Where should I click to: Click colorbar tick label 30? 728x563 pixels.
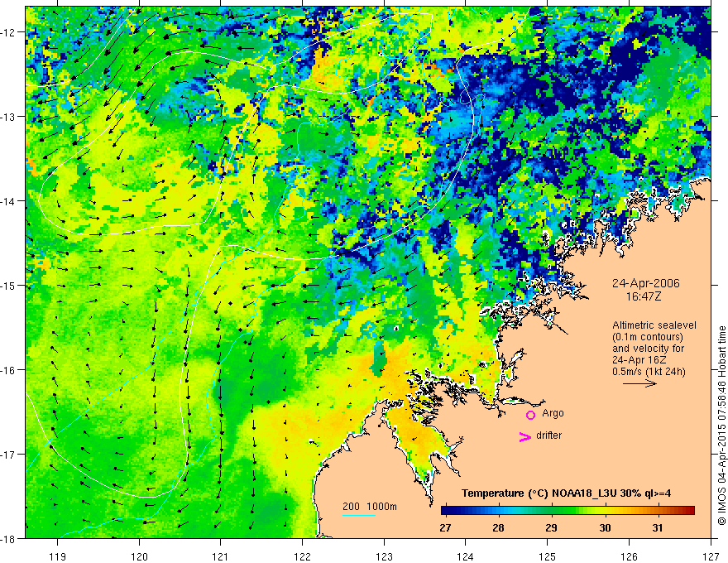(605, 527)
